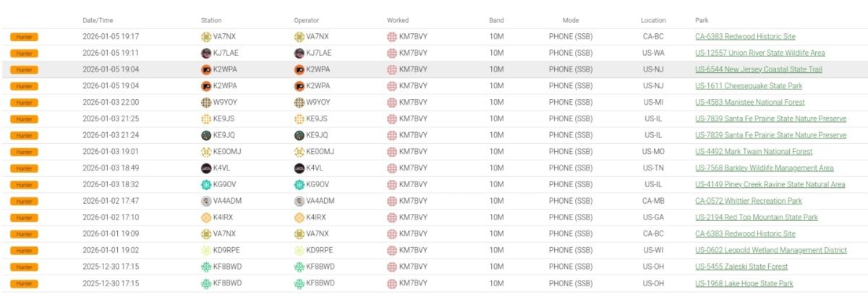This screenshot has width=868, height=302.
Task: Click VA7NX station avatar in Redwood row
Action: [x=206, y=37]
